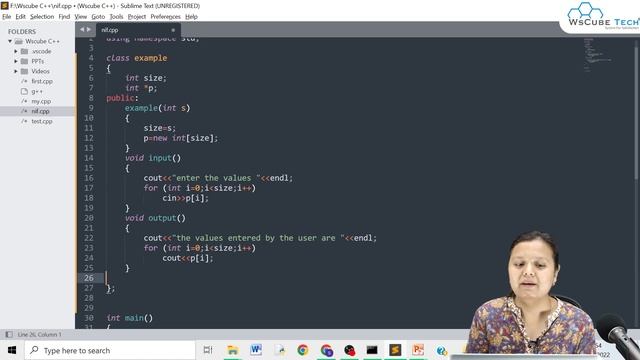Click line number 4 in the gutter
This screenshot has height=360, width=640.
[x=91, y=58]
